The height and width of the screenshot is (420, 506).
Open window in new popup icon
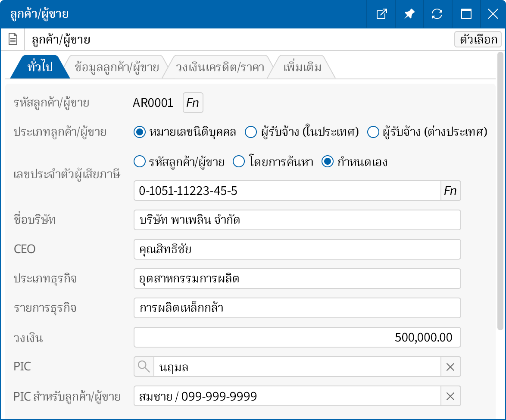tap(381, 14)
